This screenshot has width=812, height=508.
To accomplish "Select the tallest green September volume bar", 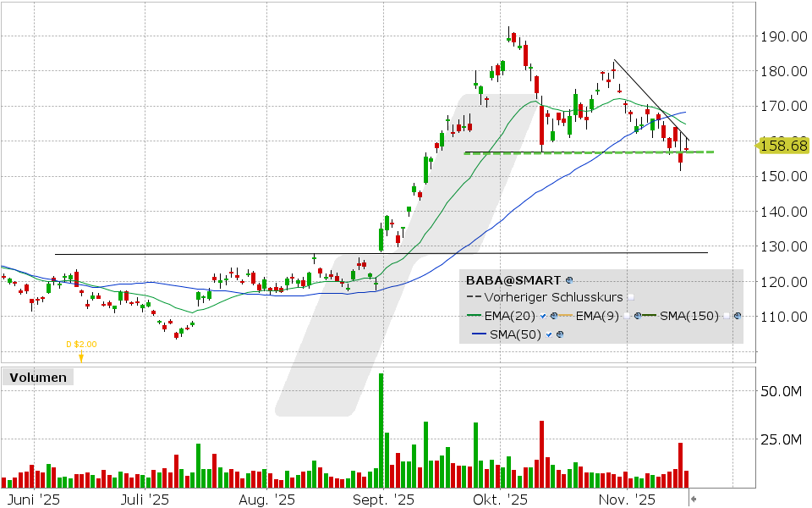I will pos(382,423).
